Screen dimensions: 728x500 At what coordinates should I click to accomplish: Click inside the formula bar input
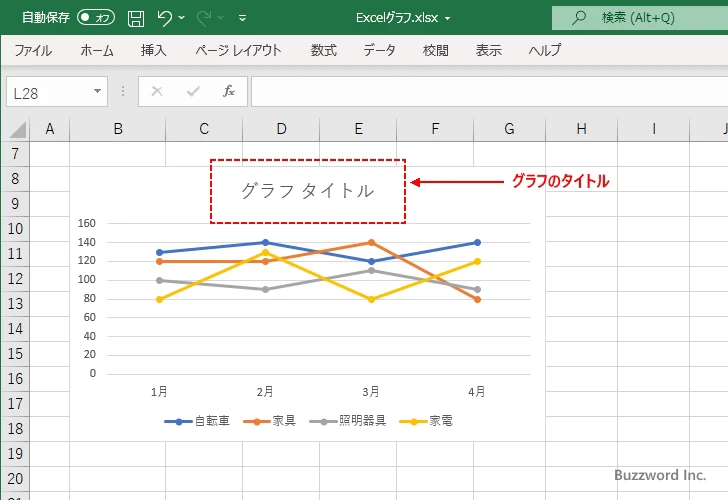(490, 91)
